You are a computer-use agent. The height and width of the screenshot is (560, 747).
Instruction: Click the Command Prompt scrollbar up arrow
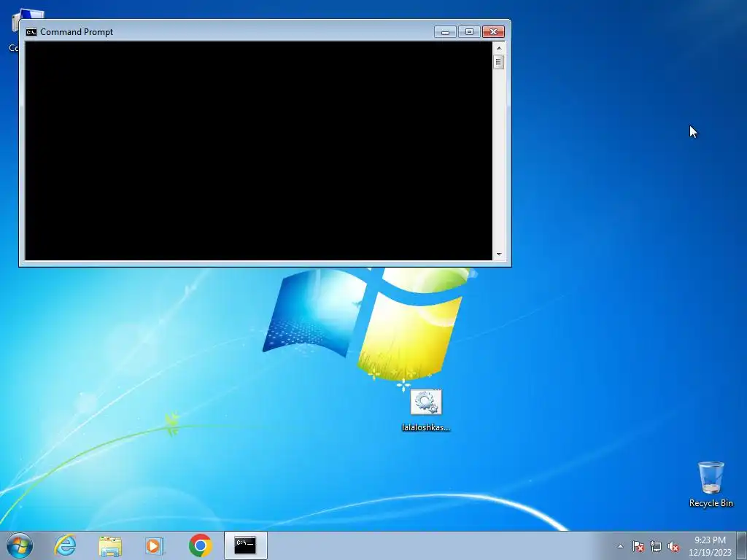[499, 47]
